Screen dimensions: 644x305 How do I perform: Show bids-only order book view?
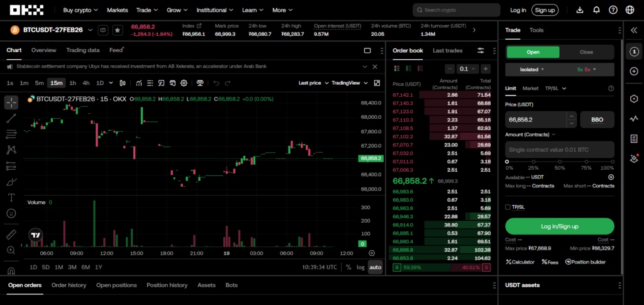[408, 69]
